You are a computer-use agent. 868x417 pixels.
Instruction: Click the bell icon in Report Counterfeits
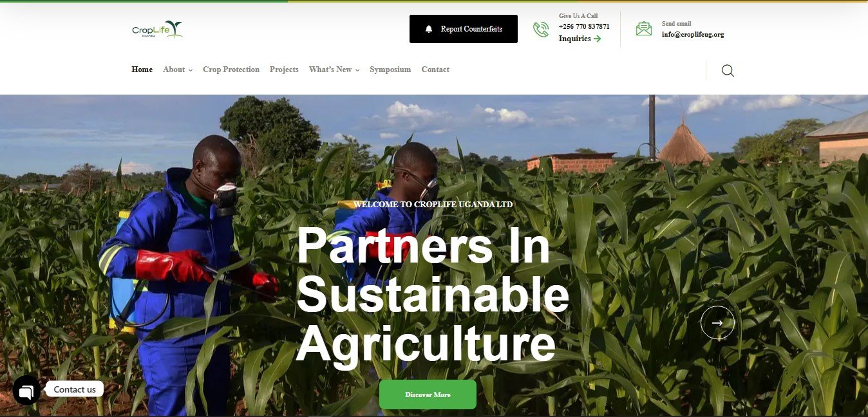(429, 29)
